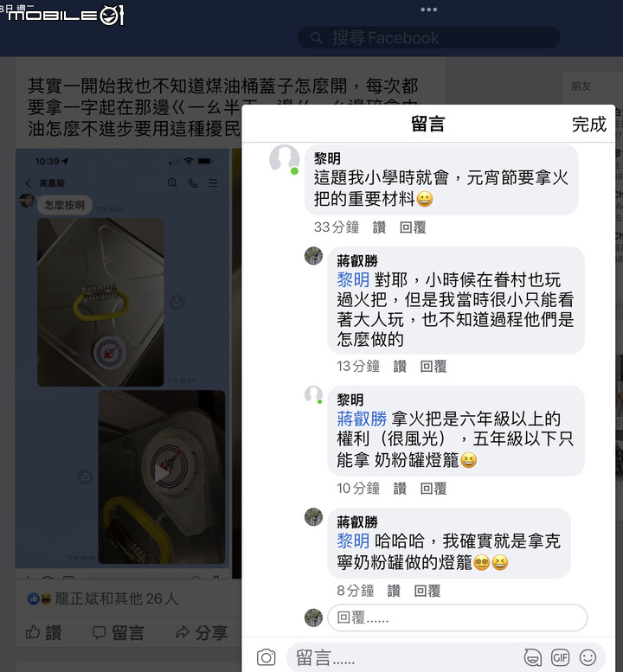Click 完成 to close comments panel
The height and width of the screenshot is (672, 623).
[588, 125]
